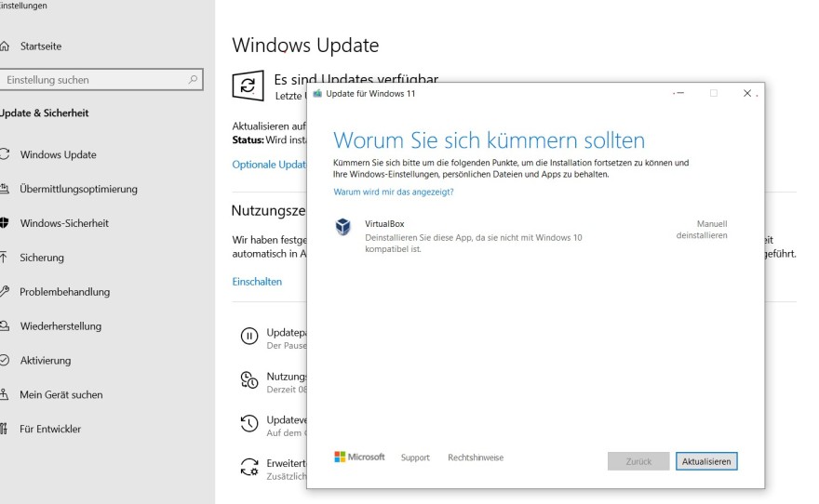Close the Update für Windows 11 dialog
The image size is (819, 504).
[x=747, y=93]
